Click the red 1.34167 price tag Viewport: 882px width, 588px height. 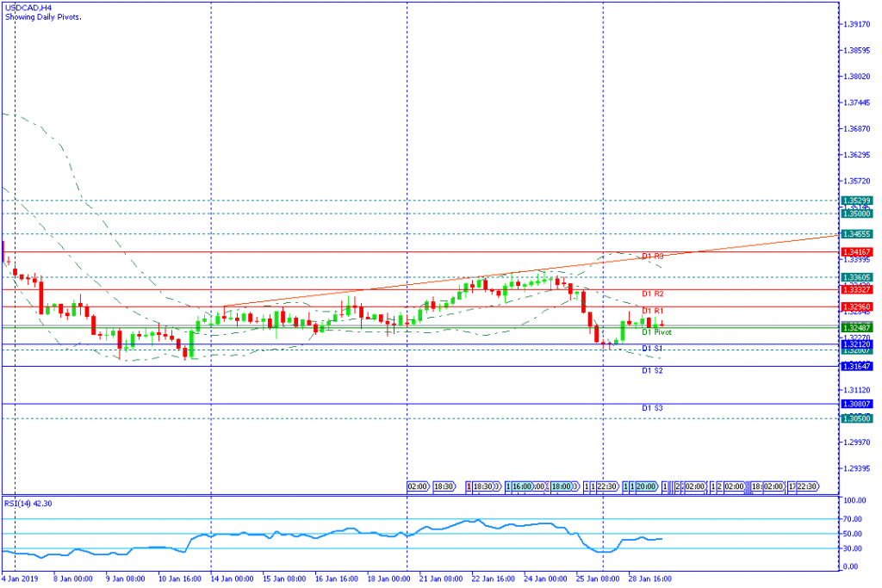(857, 251)
